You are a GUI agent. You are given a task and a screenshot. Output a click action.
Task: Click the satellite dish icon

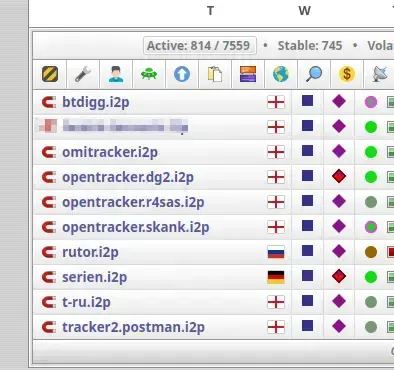380,74
